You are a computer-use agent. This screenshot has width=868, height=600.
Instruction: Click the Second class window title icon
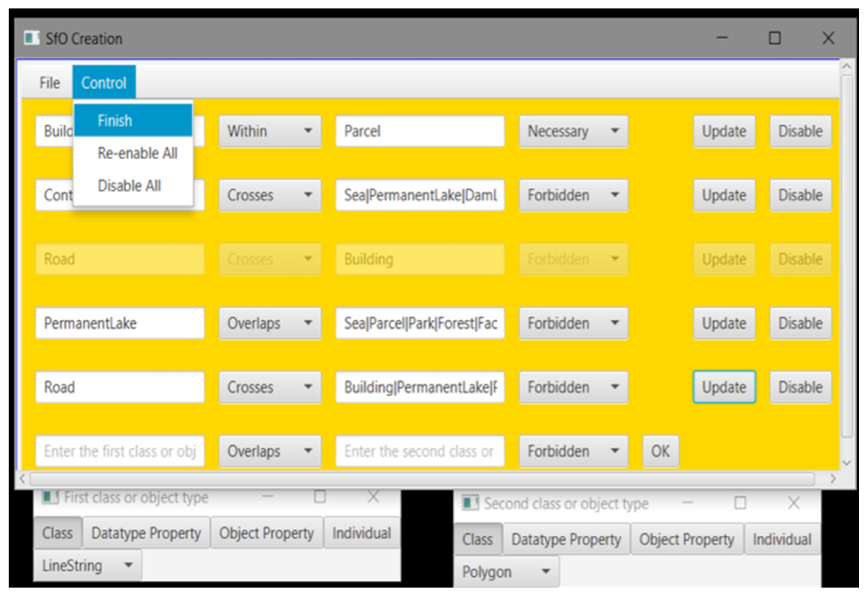pos(470,503)
